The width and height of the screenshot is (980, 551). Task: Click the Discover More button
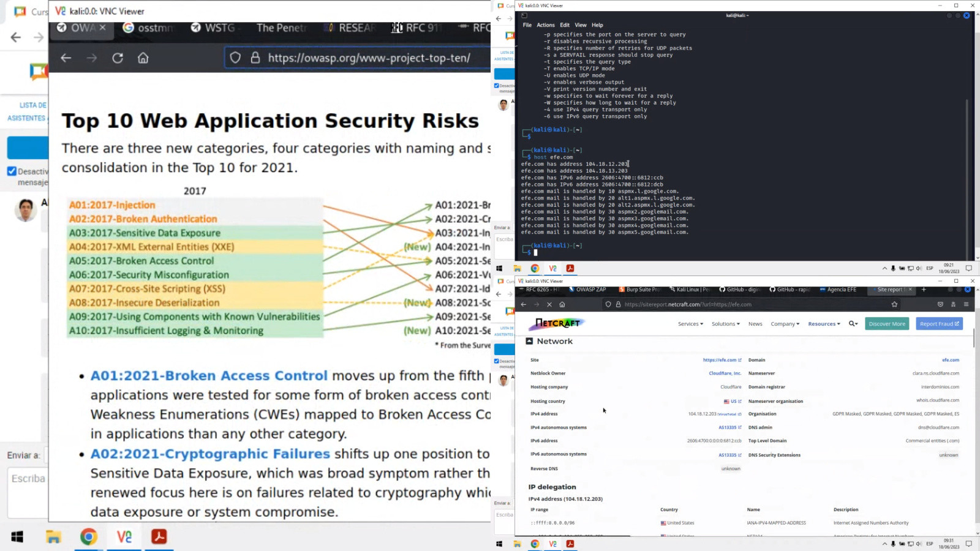887,324
